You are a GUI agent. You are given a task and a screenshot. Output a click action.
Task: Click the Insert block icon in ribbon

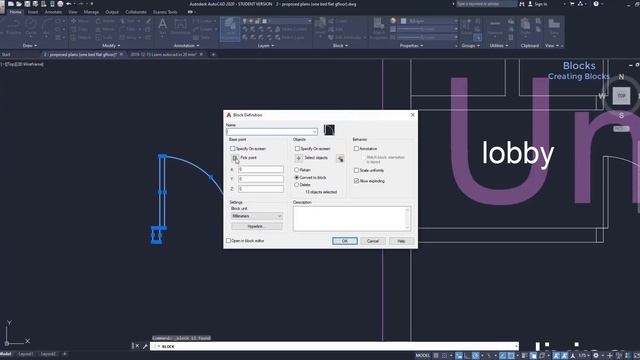tap(320, 27)
